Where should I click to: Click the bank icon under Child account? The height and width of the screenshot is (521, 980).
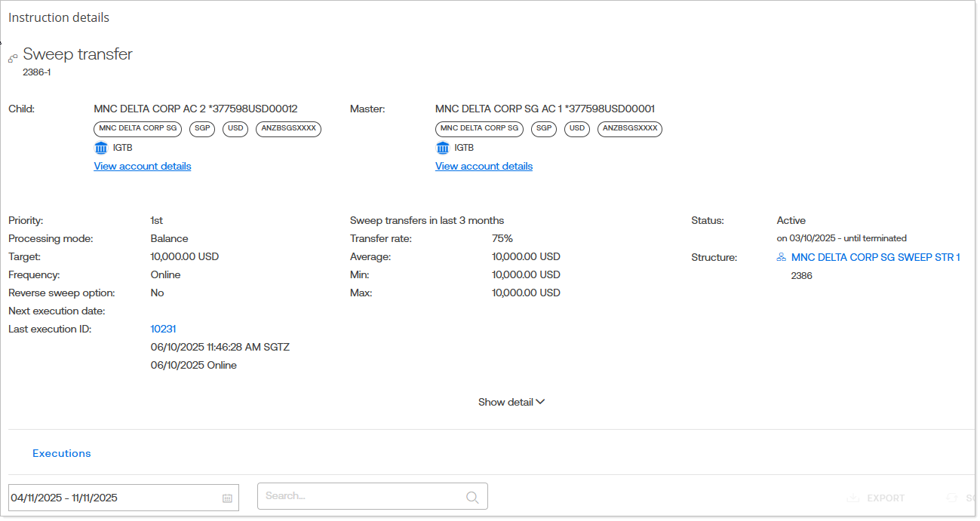click(101, 148)
